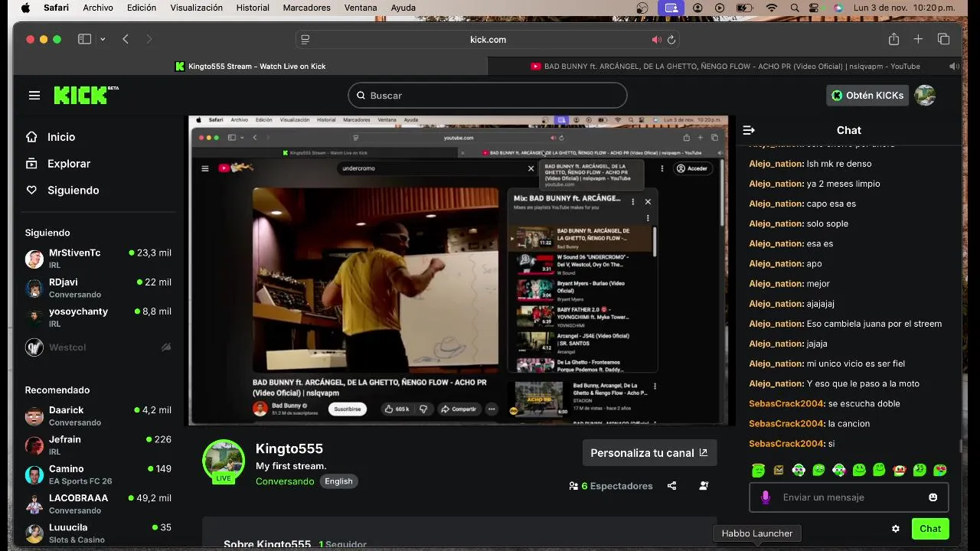Select Kingto555 Stream Kick tab

tap(250, 67)
